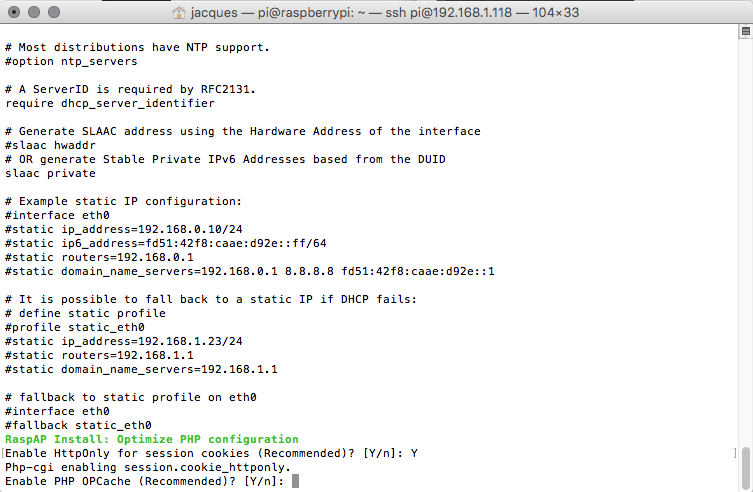This screenshot has height=492, width=753.
Task: Click the split pane icon above the scrollbar
Action: click(x=746, y=31)
